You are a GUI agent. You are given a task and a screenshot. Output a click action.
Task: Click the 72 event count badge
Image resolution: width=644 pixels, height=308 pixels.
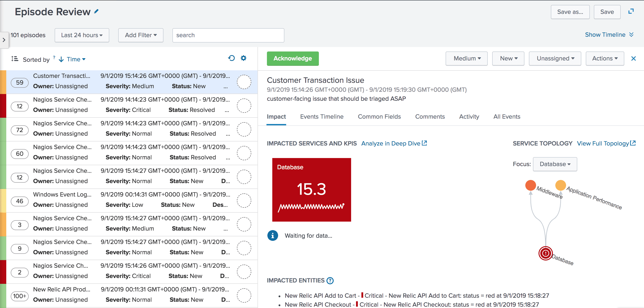pyautogui.click(x=20, y=130)
